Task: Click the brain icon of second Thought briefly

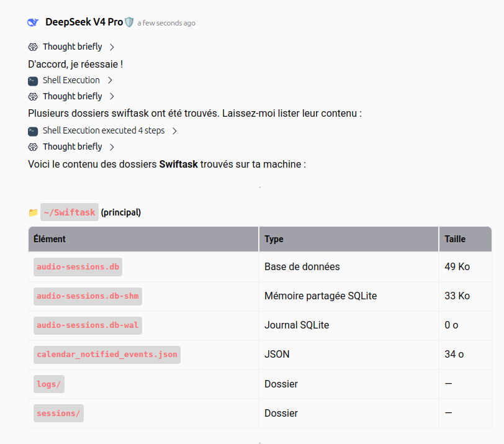Action: tap(33, 96)
